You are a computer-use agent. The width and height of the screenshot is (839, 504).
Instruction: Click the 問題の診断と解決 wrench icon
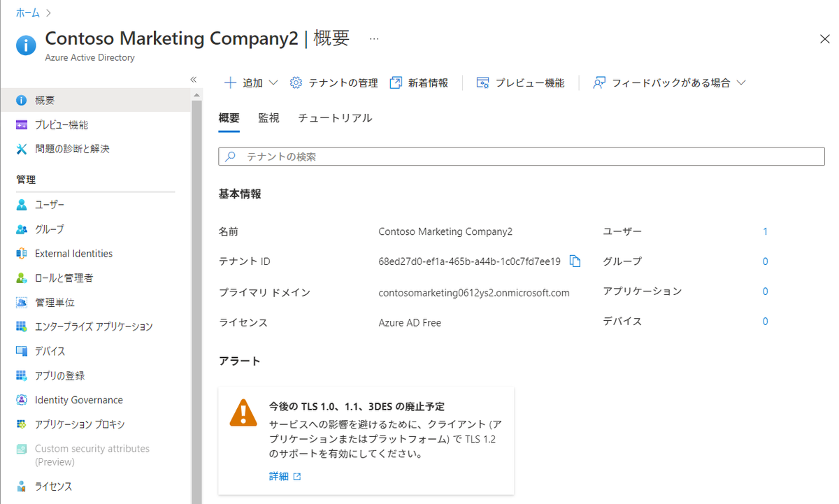click(x=22, y=149)
